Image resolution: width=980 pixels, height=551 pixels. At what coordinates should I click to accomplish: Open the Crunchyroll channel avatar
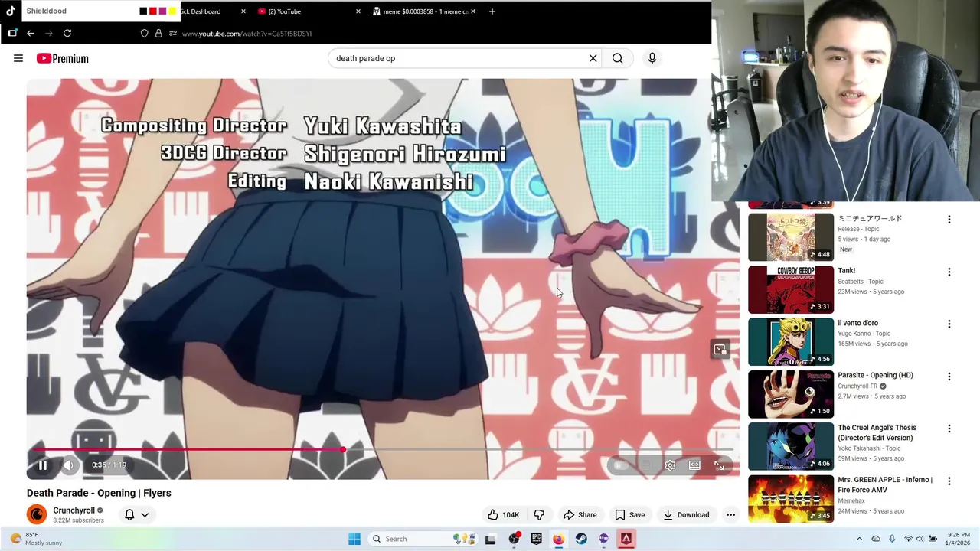37,514
